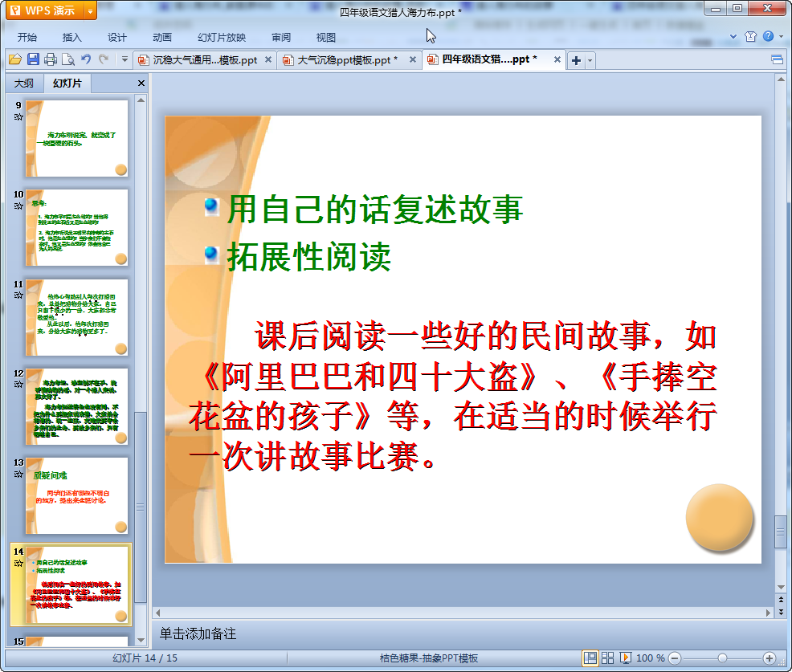
Task: Select slide 9 thumbnail
Action: 77,138
